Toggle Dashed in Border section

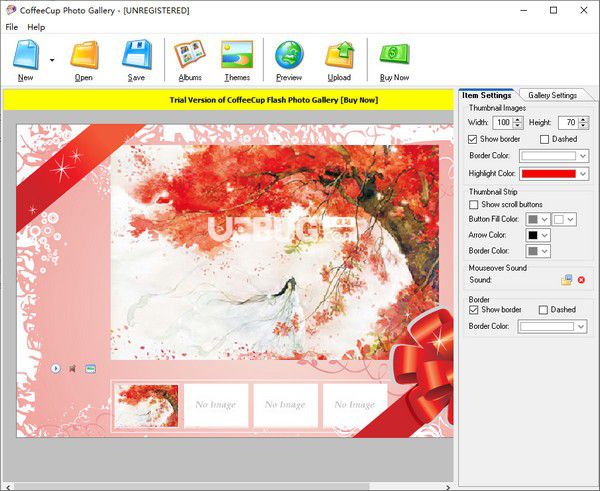tap(543, 310)
